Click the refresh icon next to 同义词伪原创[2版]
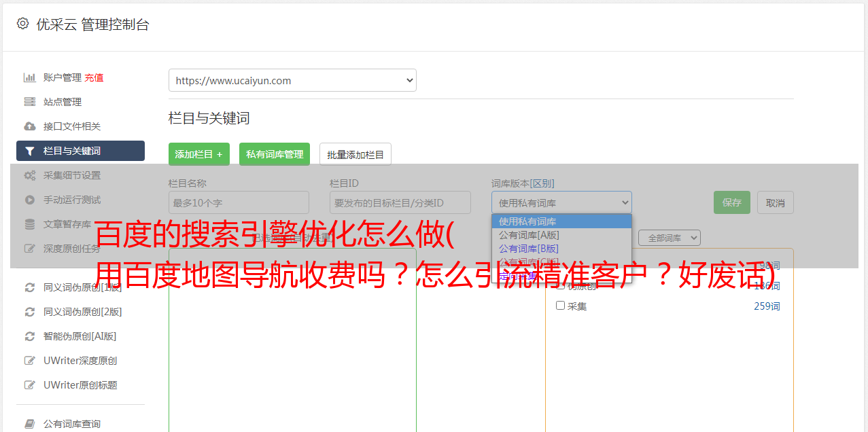This screenshot has height=432, width=868. (x=29, y=312)
